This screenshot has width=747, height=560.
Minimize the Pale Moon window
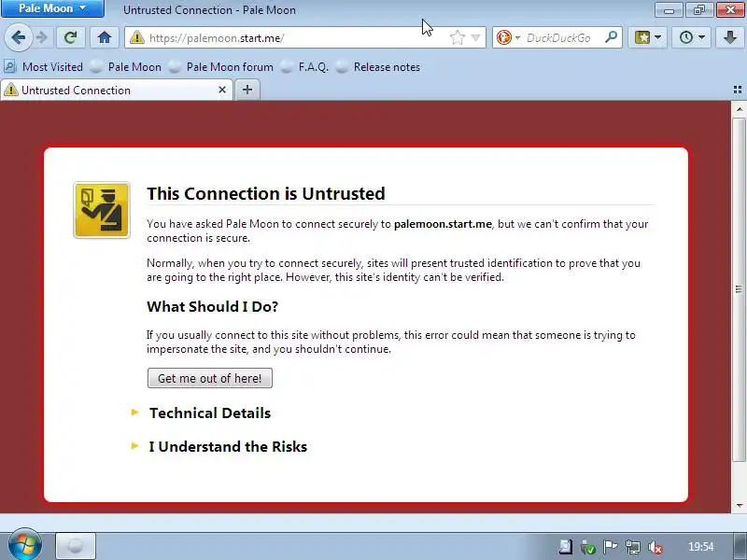pyautogui.click(x=669, y=9)
